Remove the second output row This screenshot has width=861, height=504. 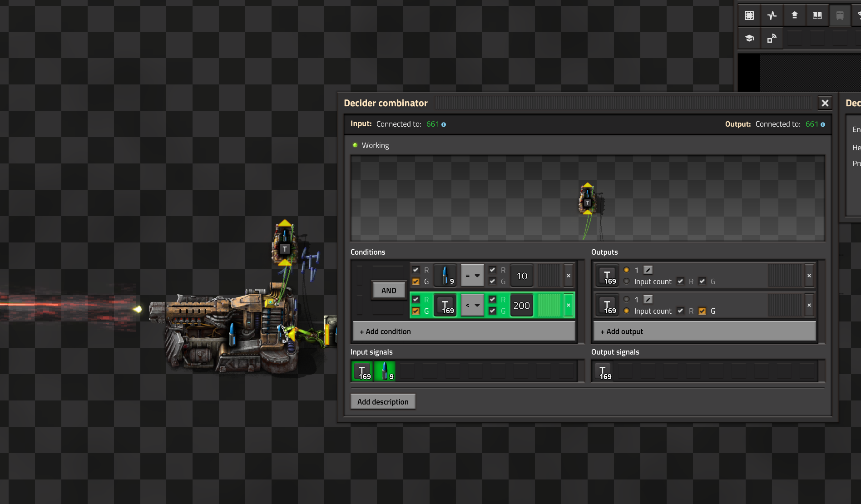pyautogui.click(x=809, y=305)
